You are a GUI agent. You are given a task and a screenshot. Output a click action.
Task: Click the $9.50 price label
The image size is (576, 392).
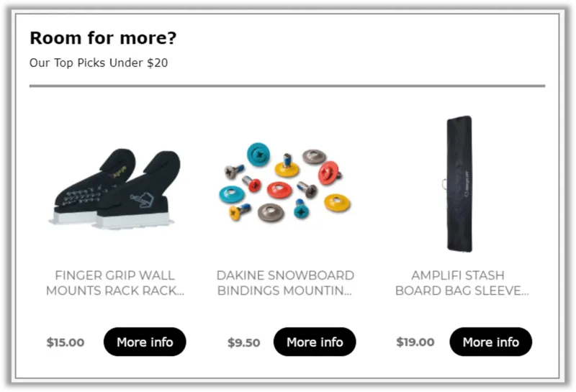pyautogui.click(x=243, y=342)
